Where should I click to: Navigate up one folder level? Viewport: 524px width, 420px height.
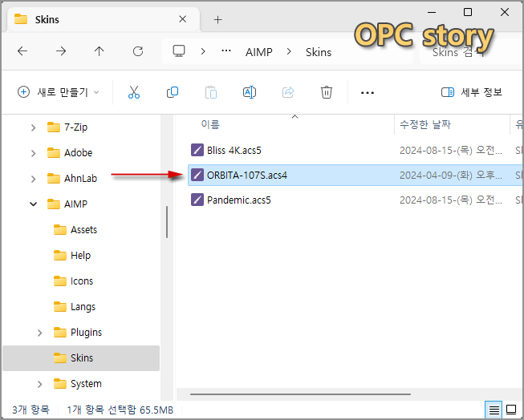pos(100,51)
